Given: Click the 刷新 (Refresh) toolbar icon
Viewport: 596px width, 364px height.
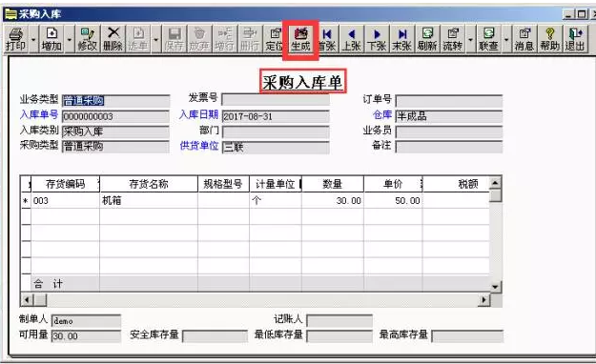Looking at the screenshot, I should 427,39.
